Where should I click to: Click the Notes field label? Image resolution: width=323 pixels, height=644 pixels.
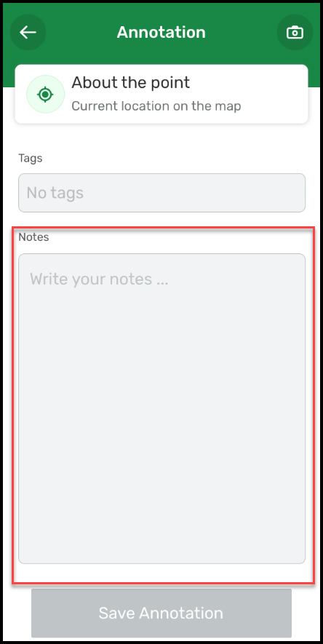(x=33, y=237)
